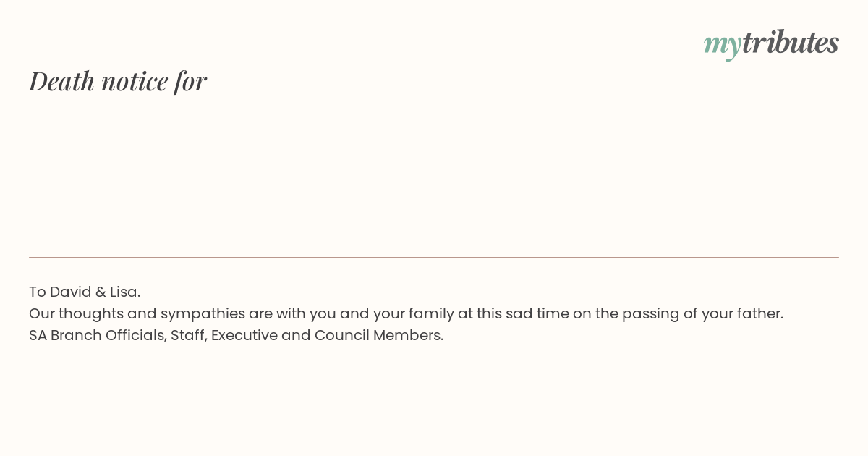This screenshot has width=868, height=456.
Task: Click the word "Death" in the heading
Action: tap(62, 81)
